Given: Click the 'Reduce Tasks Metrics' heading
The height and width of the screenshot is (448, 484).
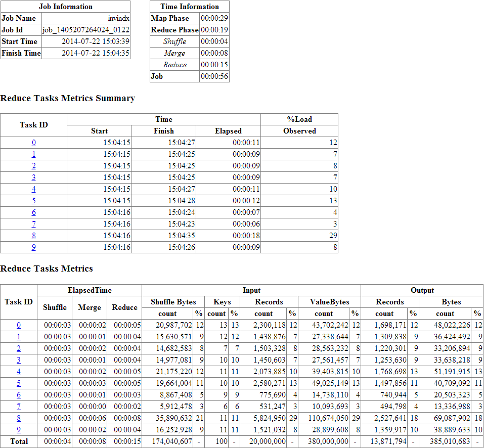Looking at the screenshot, I should (47, 268).
